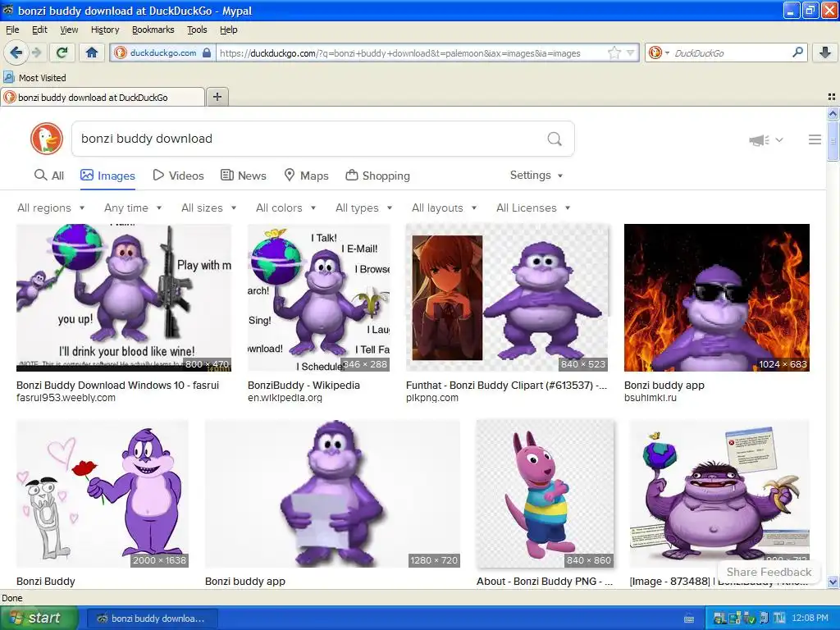Open the Funthat Bonzi clipart thumbnail
Image resolution: width=840 pixels, height=630 pixels.
[507, 297]
